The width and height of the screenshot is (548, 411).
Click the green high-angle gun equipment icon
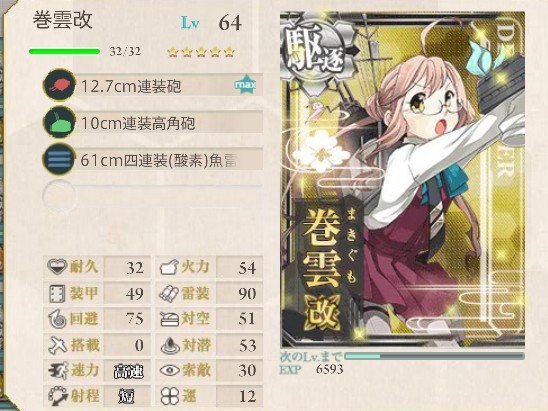pos(59,123)
